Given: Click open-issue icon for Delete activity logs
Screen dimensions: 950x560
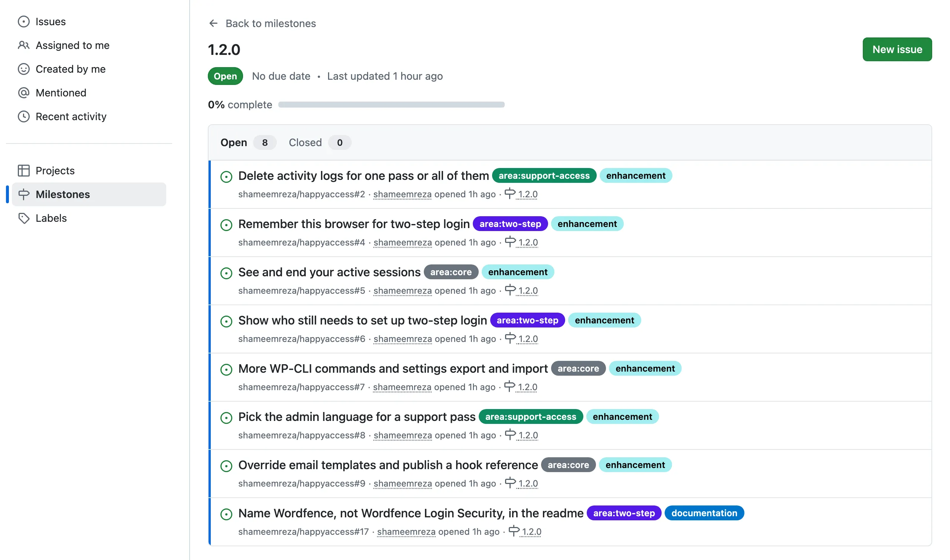Looking at the screenshot, I should 226,177.
